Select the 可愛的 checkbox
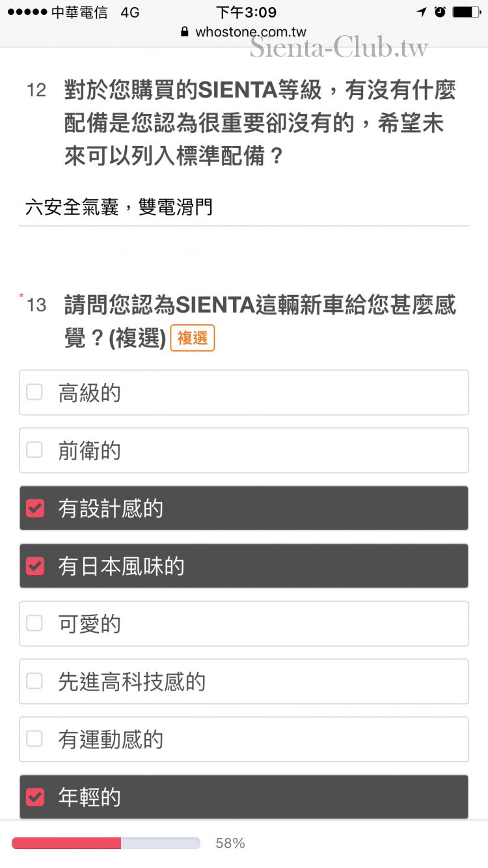 coord(34,624)
